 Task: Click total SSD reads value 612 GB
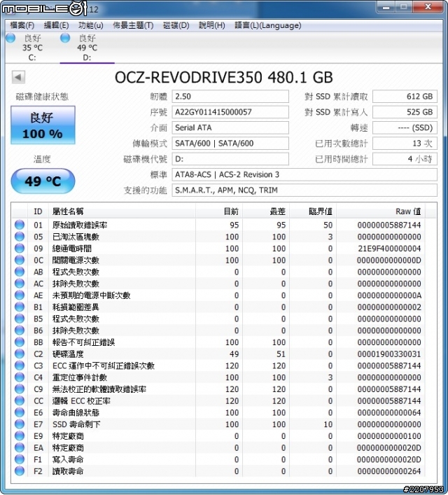click(x=405, y=97)
